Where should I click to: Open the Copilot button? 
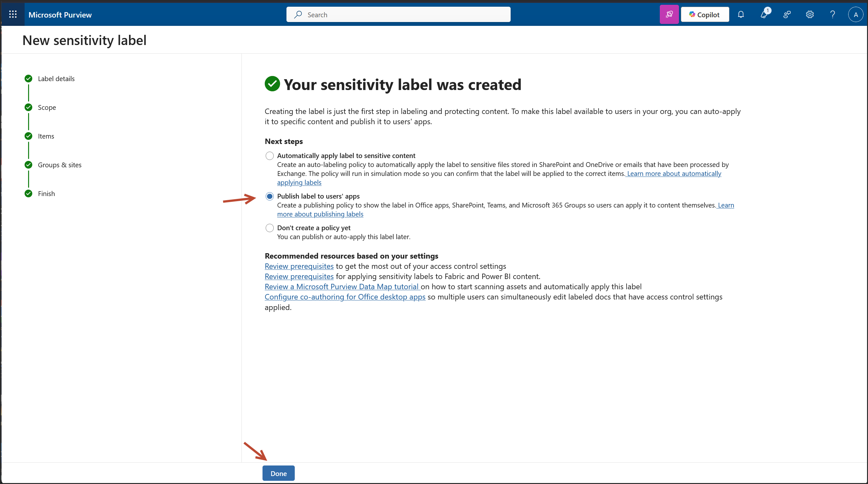click(704, 14)
